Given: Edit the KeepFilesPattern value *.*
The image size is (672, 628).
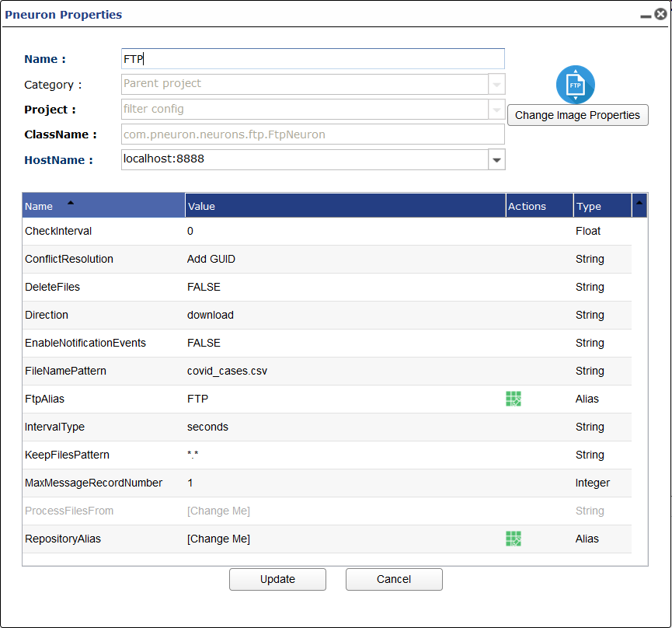Looking at the screenshot, I should pos(193,454).
